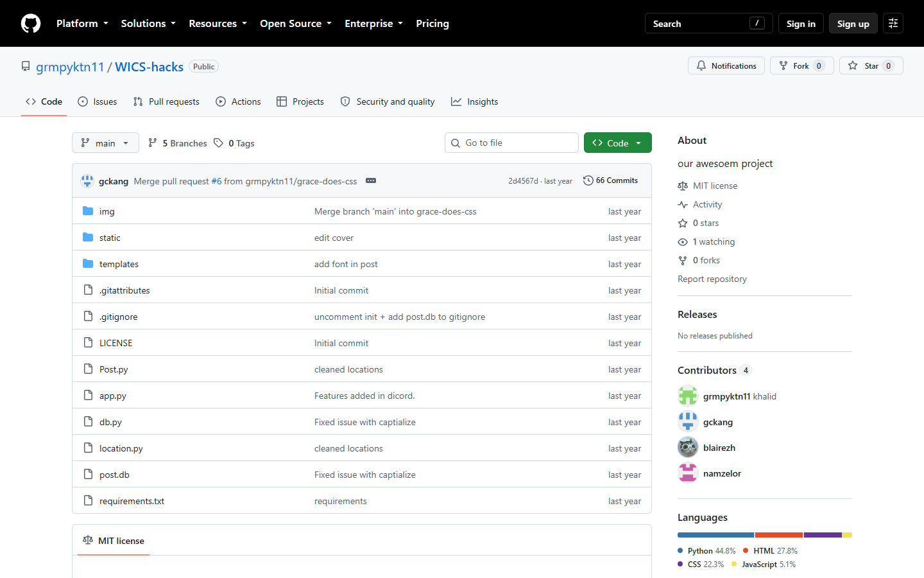
Task: Fork the WICS-hacks repository
Action: [802, 66]
